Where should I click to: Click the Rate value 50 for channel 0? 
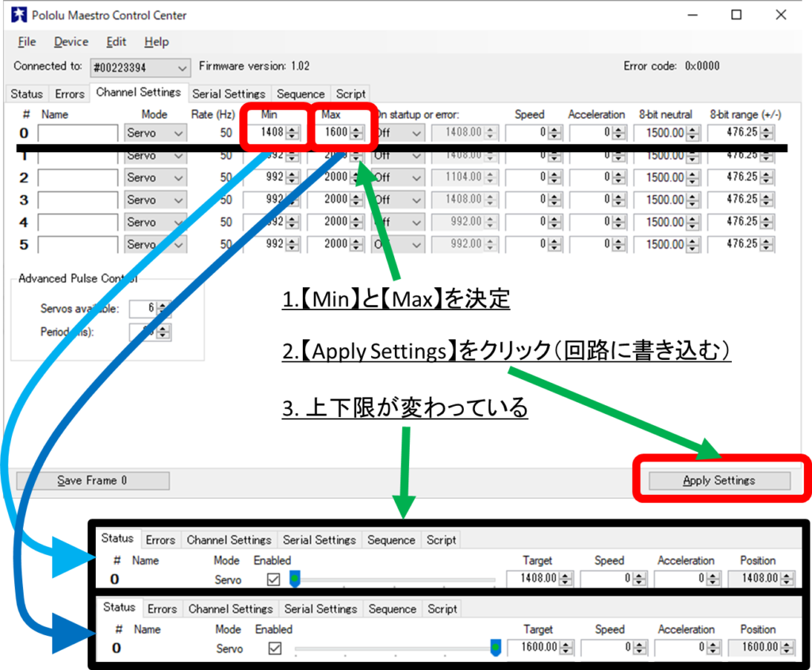pos(226,133)
